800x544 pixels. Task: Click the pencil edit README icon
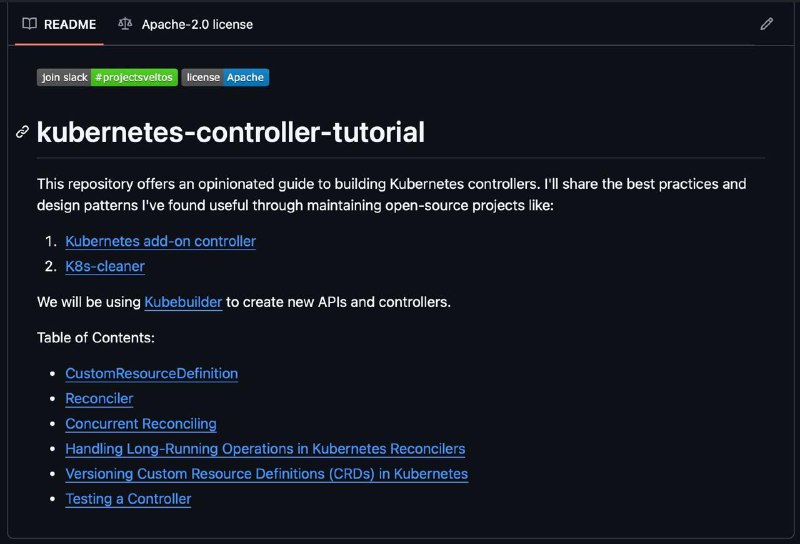[x=766, y=24]
